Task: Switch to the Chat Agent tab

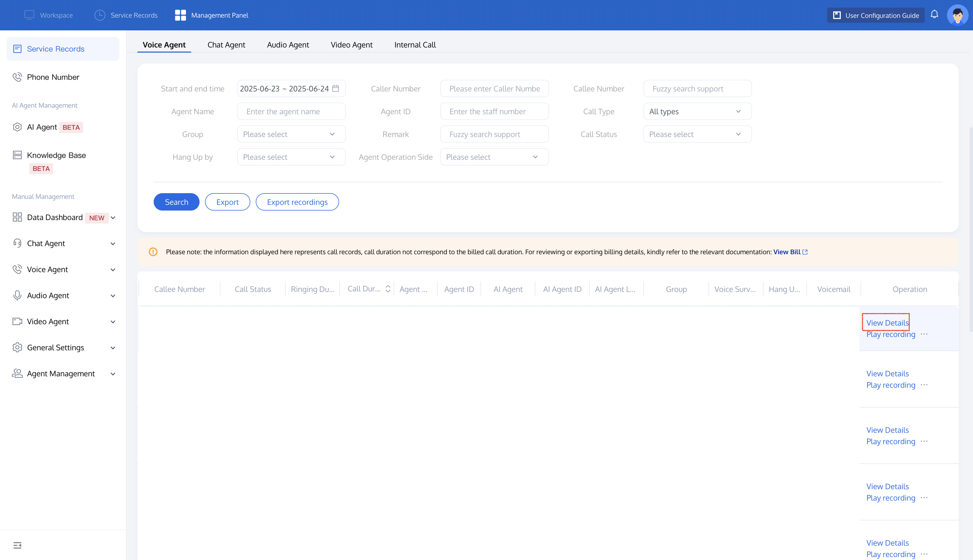Action: pos(226,44)
